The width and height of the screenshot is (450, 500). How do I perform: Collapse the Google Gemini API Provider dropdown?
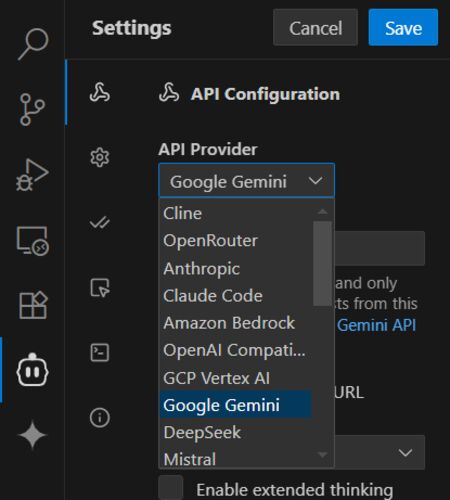(247, 181)
